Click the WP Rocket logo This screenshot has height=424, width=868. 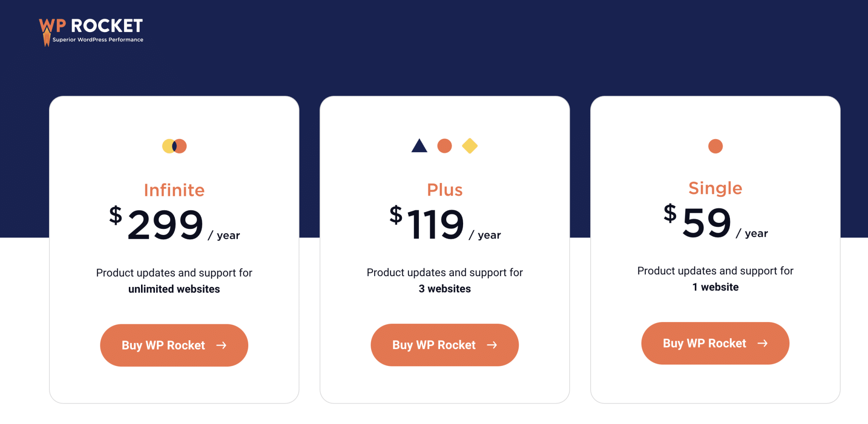pos(91,31)
